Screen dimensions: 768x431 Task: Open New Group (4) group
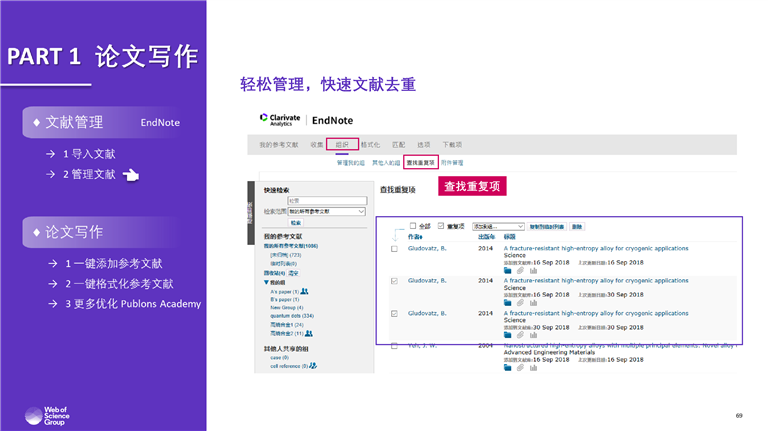click(x=287, y=308)
